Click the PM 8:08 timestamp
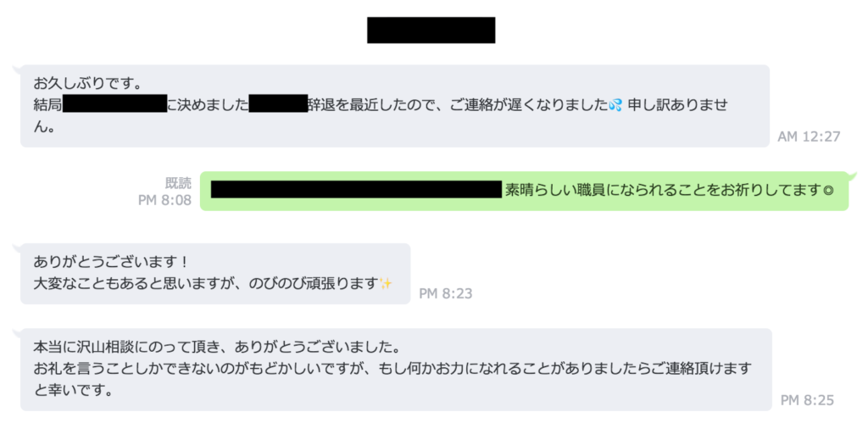This screenshot has height=429, width=868. point(164,200)
